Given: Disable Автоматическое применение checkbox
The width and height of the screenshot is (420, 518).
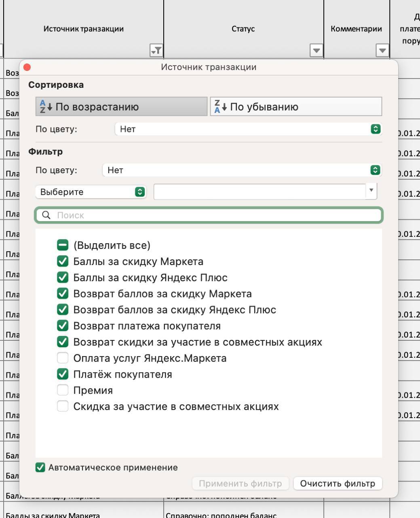Looking at the screenshot, I should pos(40,468).
